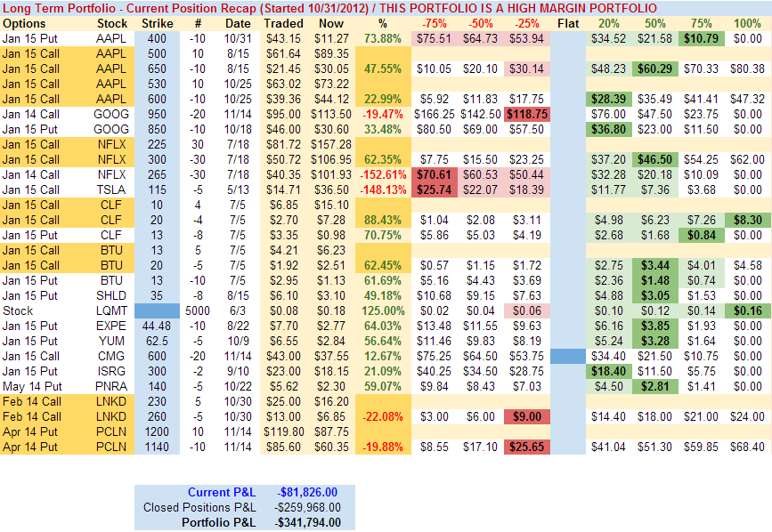Select the Flat column header
772x532 pixels.
click(x=567, y=23)
